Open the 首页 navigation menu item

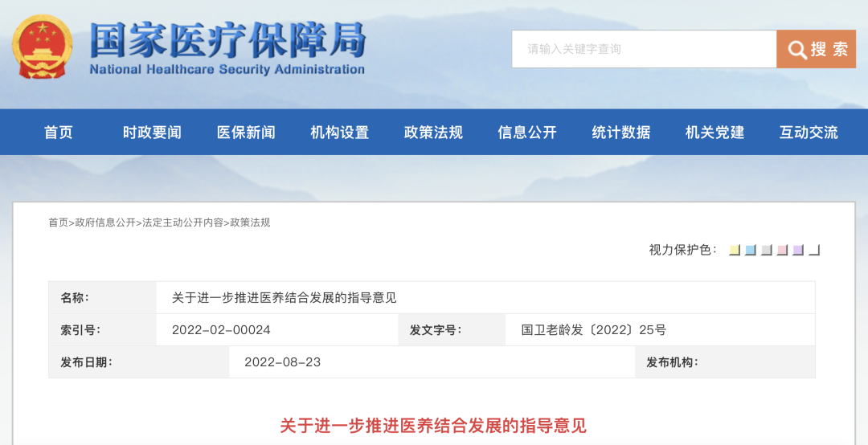[59, 133]
